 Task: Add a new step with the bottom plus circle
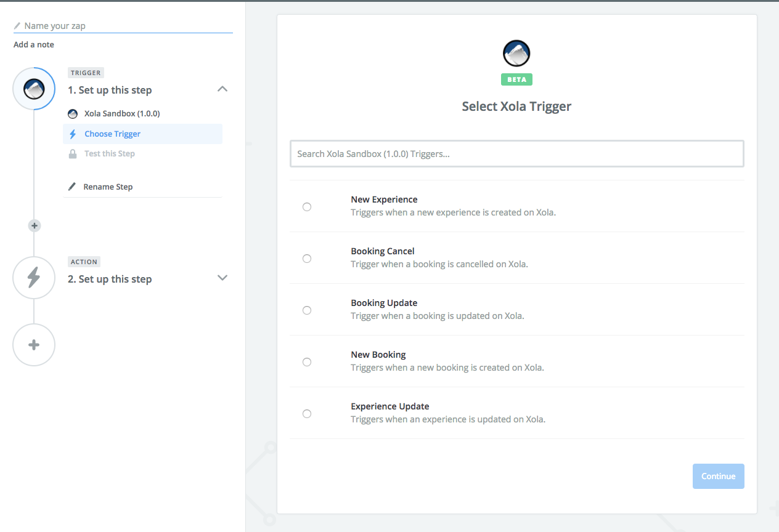click(34, 345)
